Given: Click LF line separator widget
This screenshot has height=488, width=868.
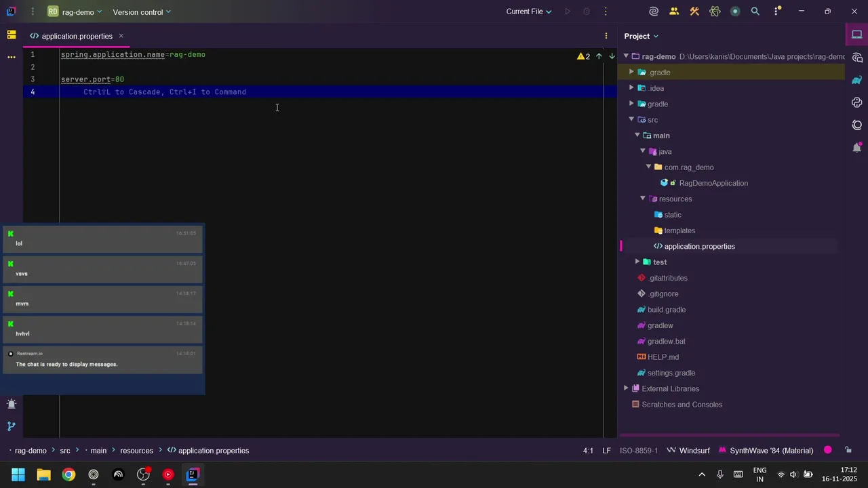Looking at the screenshot, I should point(607,450).
